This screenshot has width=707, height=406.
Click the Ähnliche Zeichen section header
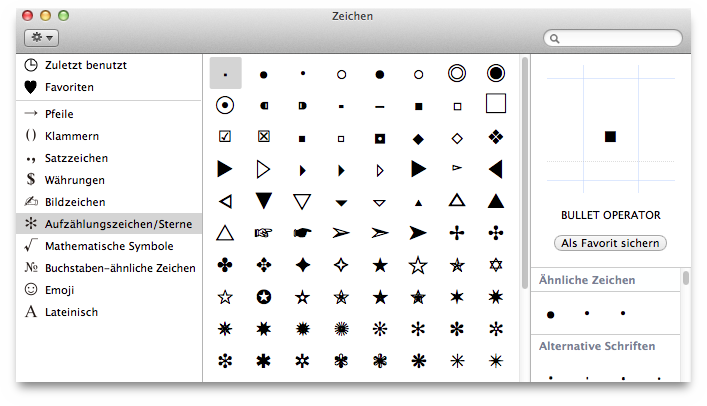click(587, 280)
